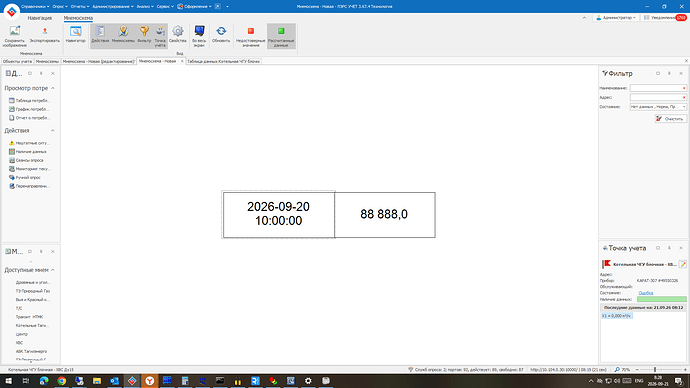Image resolution: width=690 pixels, height=388 pixels.
Task: Open Таблица потребления item
Action: (29, 101)
